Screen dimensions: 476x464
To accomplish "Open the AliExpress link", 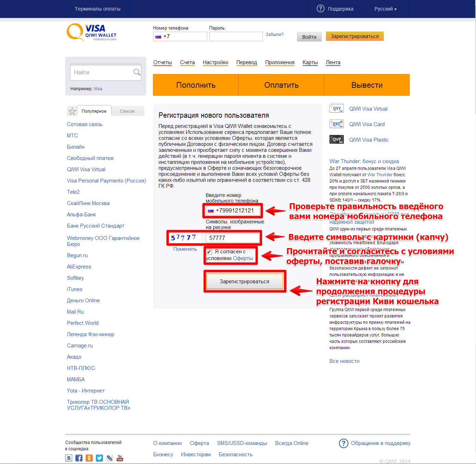I will coord(79,267).
